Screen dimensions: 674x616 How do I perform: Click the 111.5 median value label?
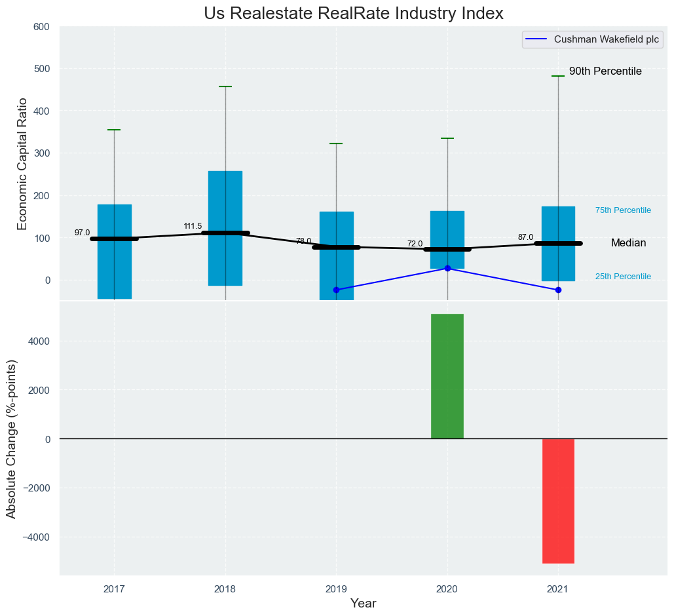tap(193, 226)
